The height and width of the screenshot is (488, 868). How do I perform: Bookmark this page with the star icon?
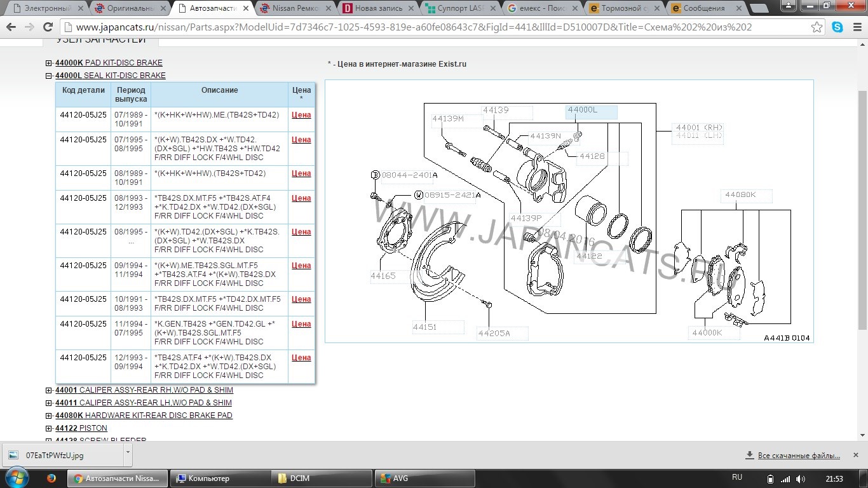817,27
